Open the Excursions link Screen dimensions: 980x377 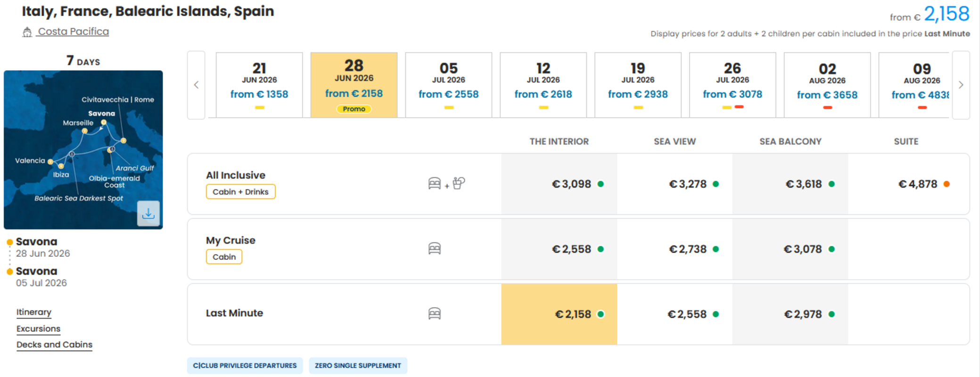[38, 328]
